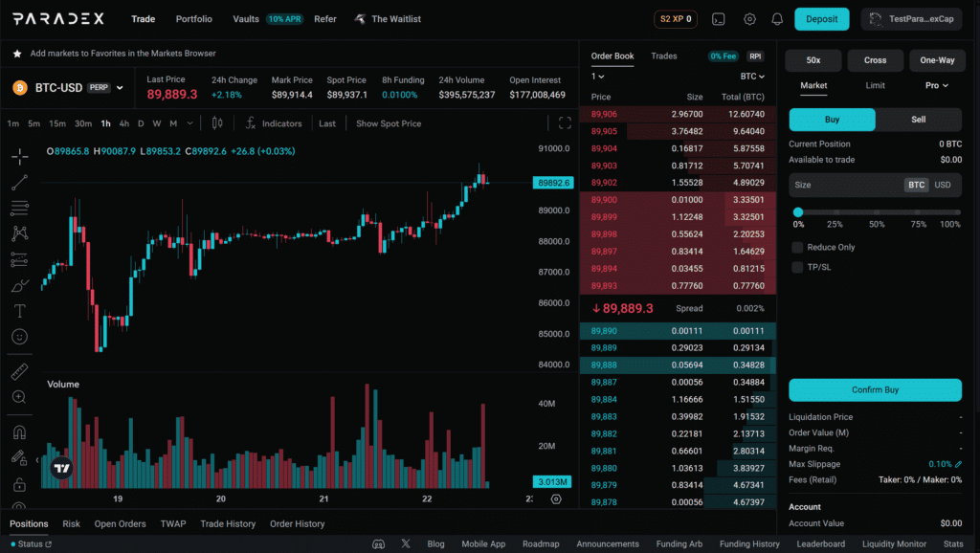The height and width of the screenshot is (553, 980).
Task: Switch order side to Sell
Action: coord(918,120)
